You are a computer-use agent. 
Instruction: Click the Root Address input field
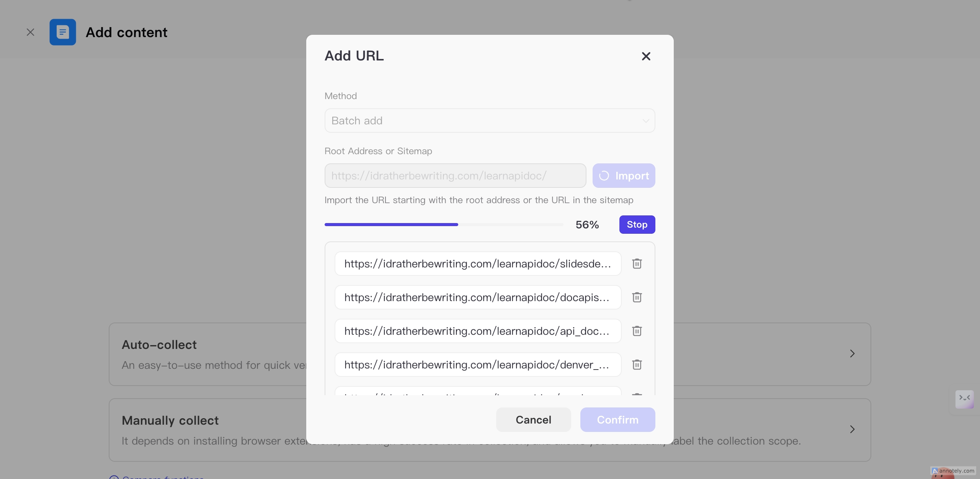tap(455, 176)
